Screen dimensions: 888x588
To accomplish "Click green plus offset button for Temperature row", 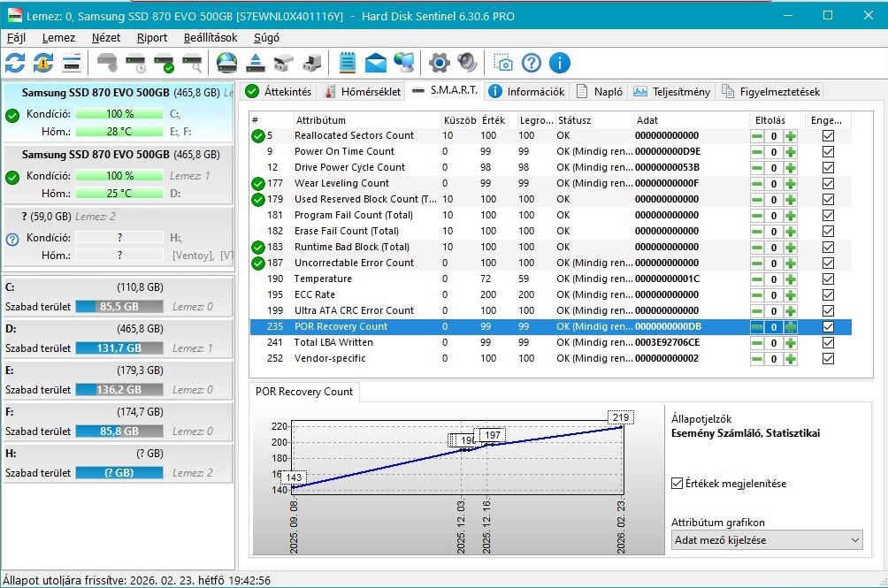I will [x=791, y=279].
